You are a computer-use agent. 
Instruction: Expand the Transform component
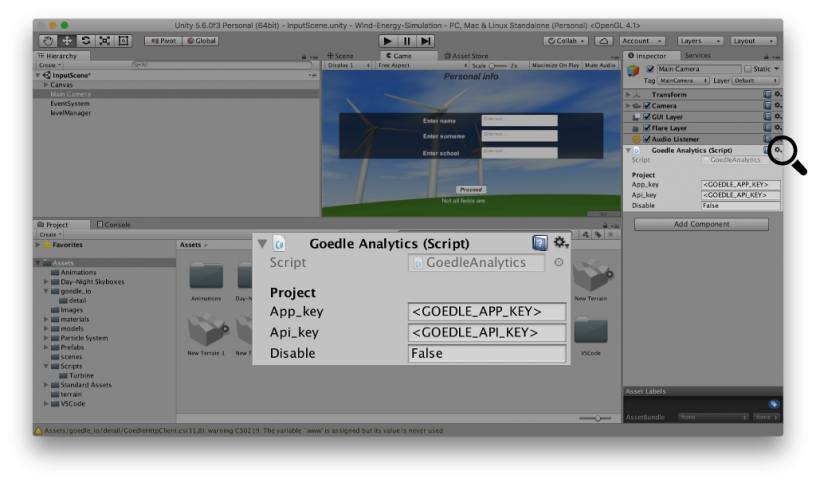click(x=628, y=94)
